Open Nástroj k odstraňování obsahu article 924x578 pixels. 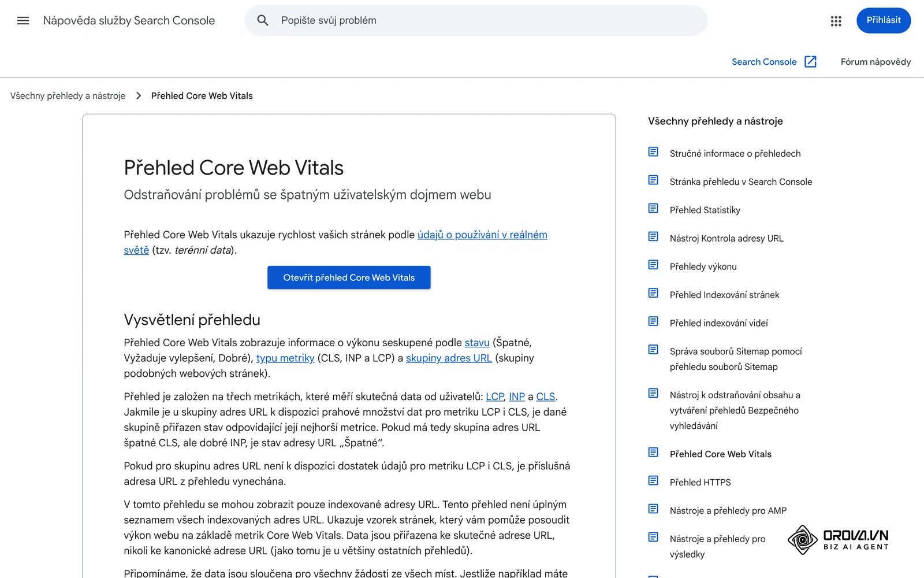(x=735, y=410)
